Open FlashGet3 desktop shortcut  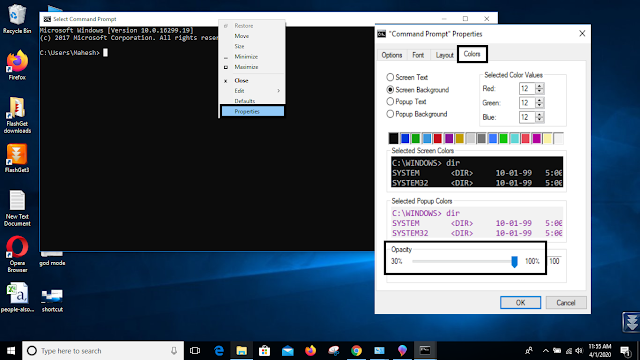coord(17,158)
